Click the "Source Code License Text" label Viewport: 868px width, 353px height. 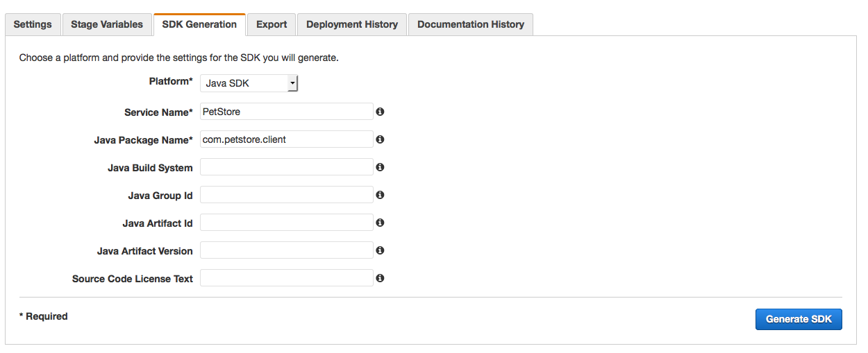point(133,279)
